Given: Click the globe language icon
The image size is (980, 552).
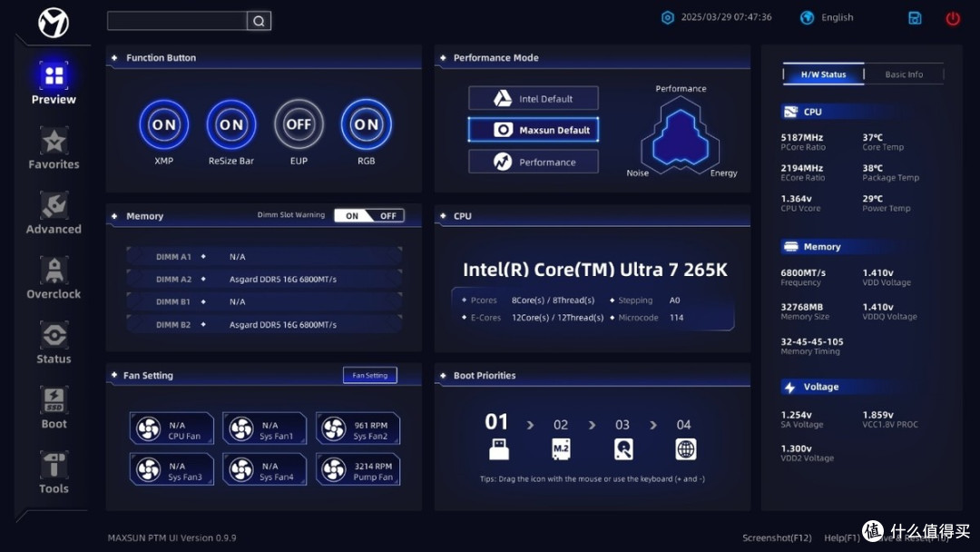Looking at the screenshot, I should (x=807, y=17).
